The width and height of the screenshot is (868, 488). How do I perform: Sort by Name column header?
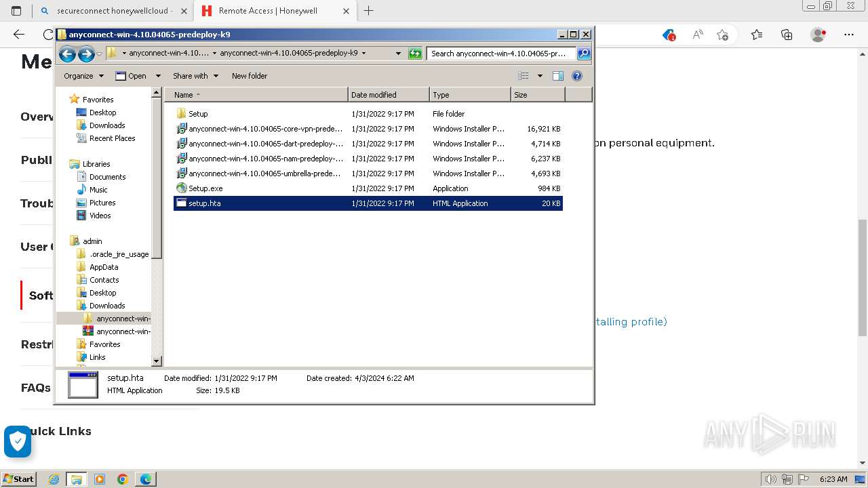257,95
